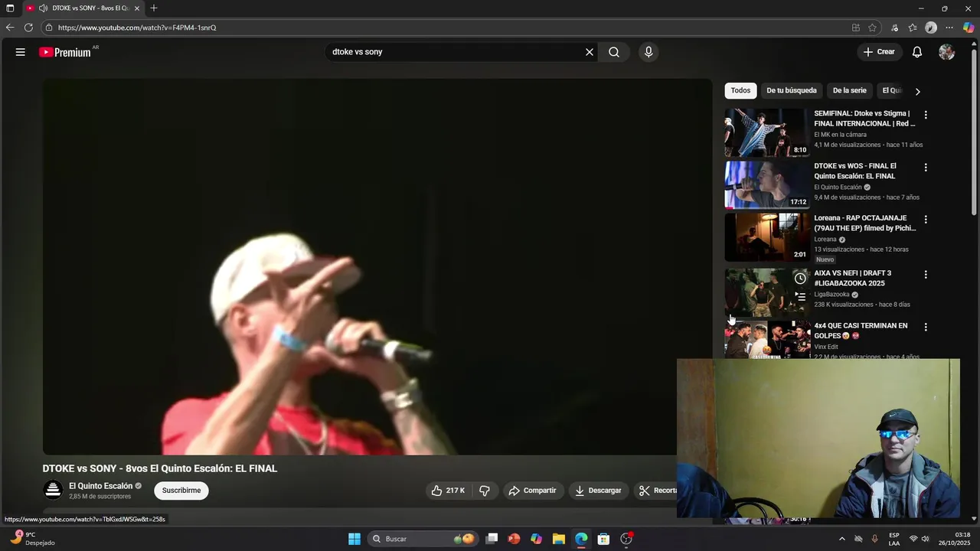Select the 'De tu búsqueda' filter chip
Screen dimensions: 980x551
click(x=792, y=90)
